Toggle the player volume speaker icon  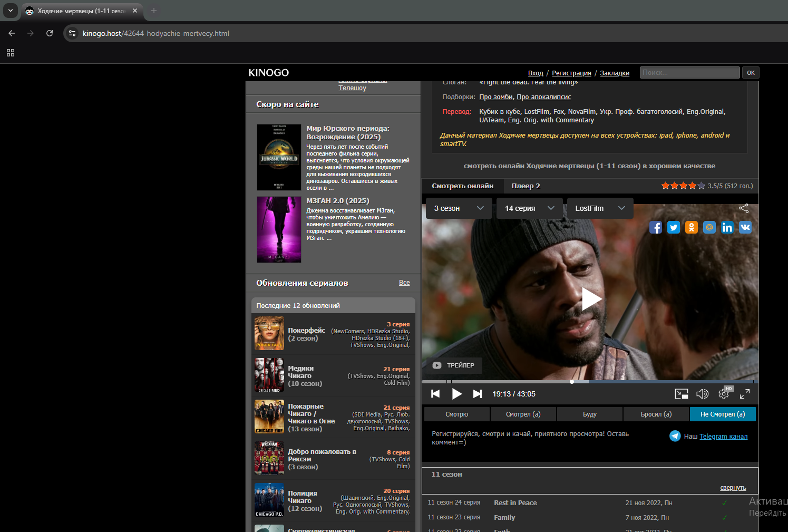[x=702, y=394]
